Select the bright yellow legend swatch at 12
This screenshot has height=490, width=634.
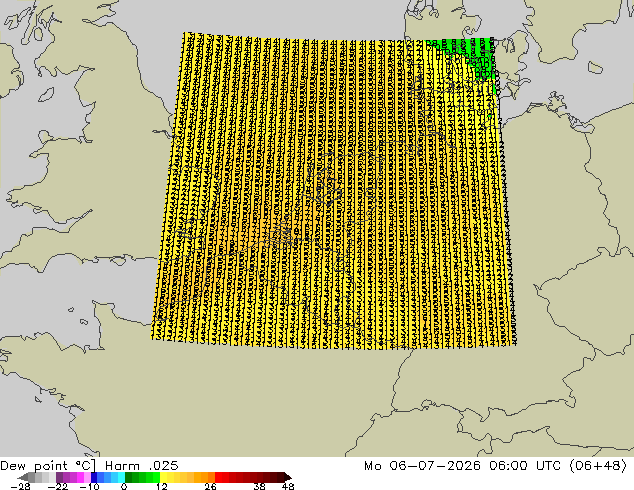pos(163,477)
